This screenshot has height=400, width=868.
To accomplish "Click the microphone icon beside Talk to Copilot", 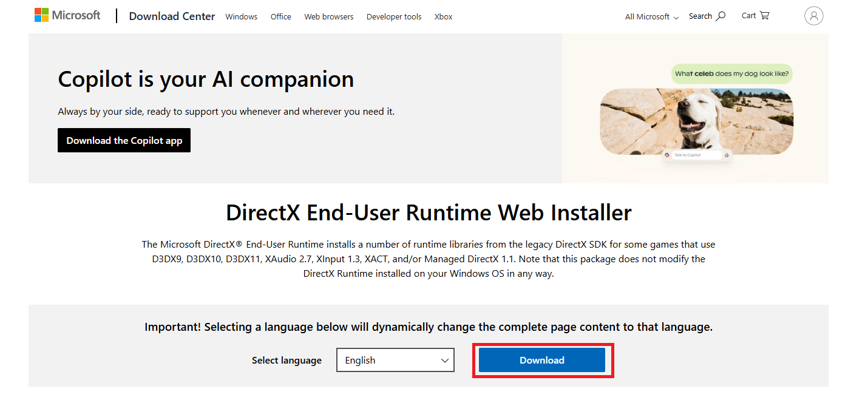I will pyautogui.click(x=726, y=155).
